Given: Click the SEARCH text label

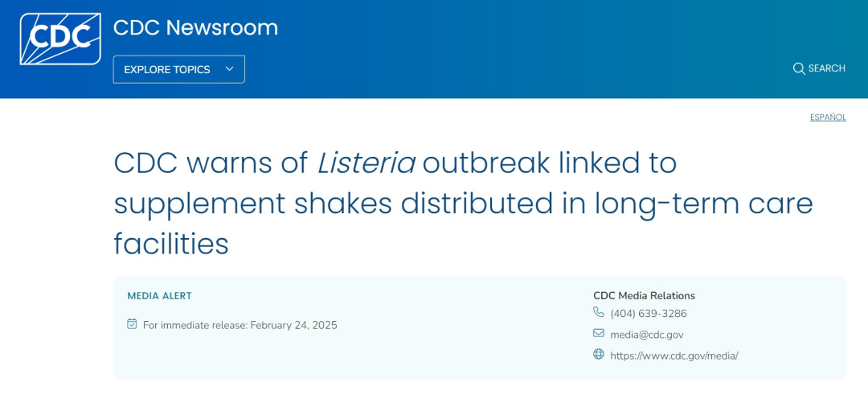Looking at the screenshot, I should pos(826,68).
